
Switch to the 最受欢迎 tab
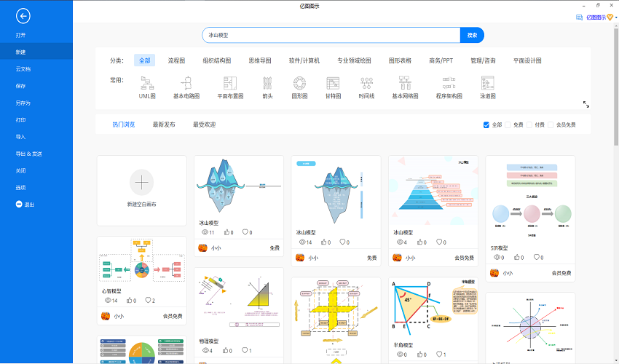point(204,124)
